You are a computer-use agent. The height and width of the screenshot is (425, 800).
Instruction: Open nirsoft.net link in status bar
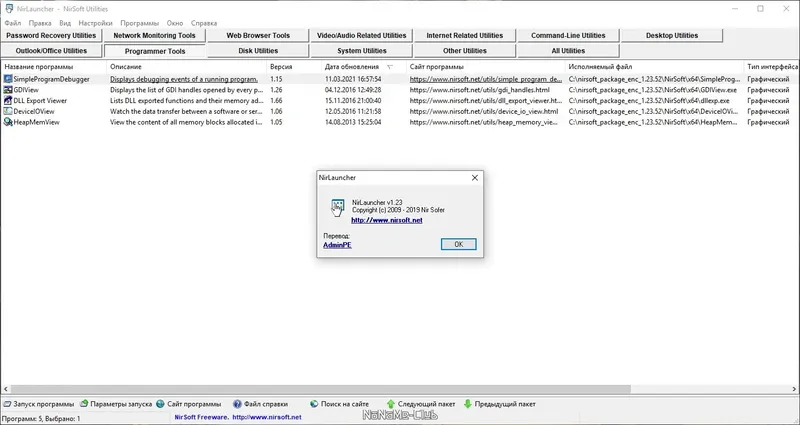click(x=267, y=417)
